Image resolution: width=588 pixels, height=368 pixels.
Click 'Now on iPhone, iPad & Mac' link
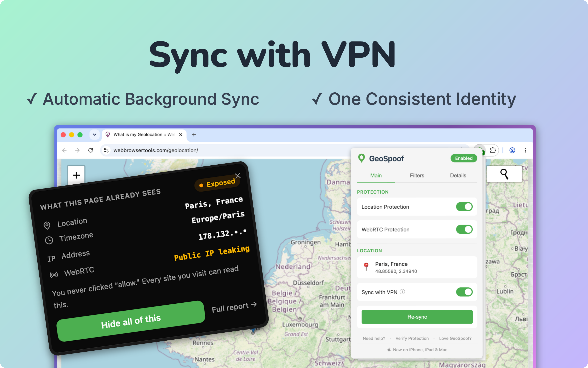click(417, 350)
